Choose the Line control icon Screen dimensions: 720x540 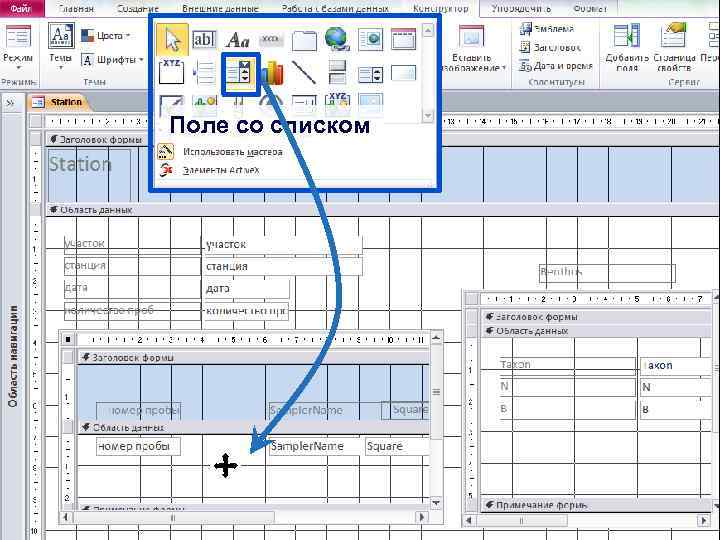(304, 73)
